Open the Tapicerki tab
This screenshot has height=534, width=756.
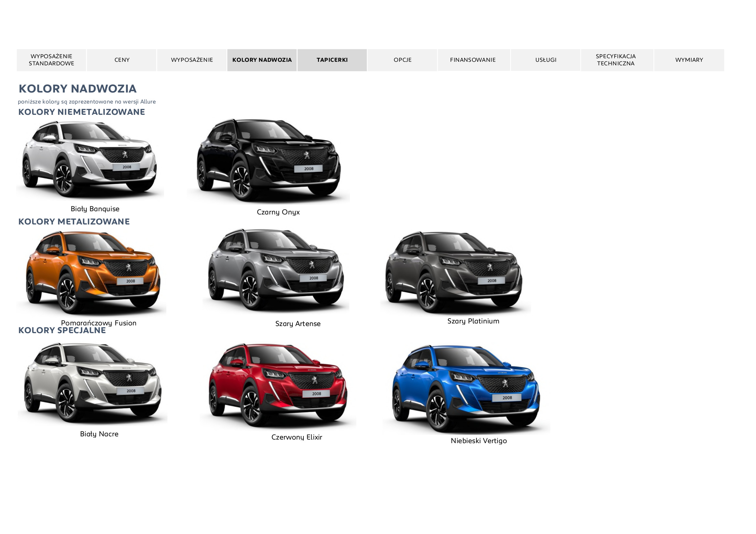[x=332, y=60]
